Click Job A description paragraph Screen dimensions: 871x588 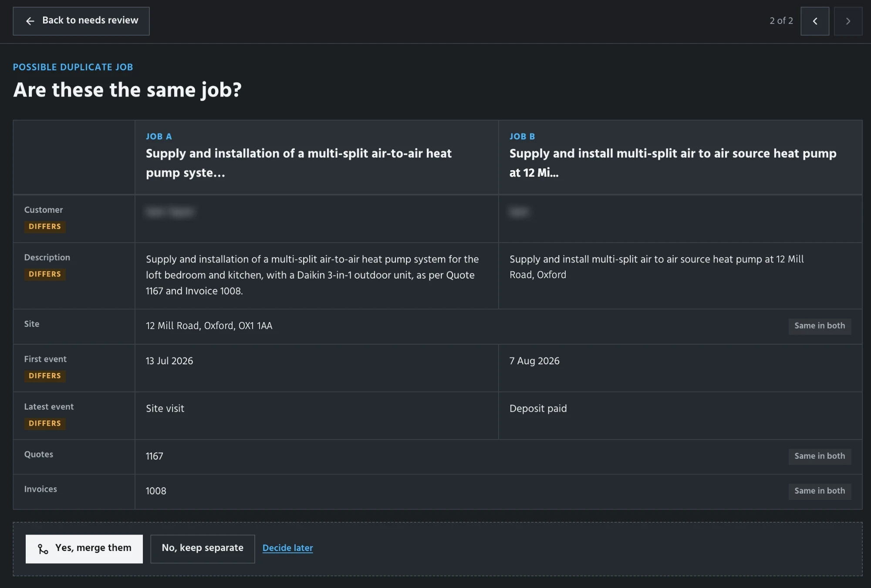tap(312, 275)
